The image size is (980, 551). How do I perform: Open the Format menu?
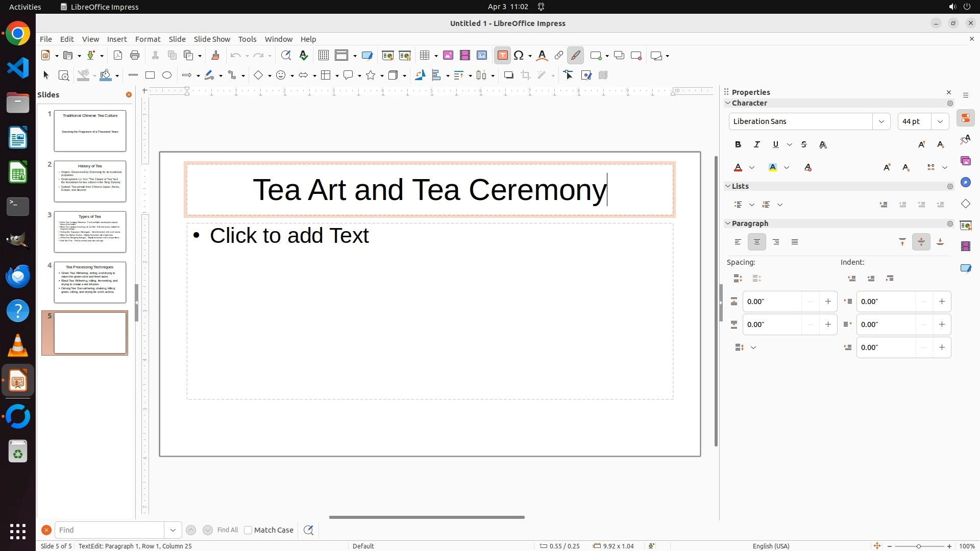(x=148, y=39)
